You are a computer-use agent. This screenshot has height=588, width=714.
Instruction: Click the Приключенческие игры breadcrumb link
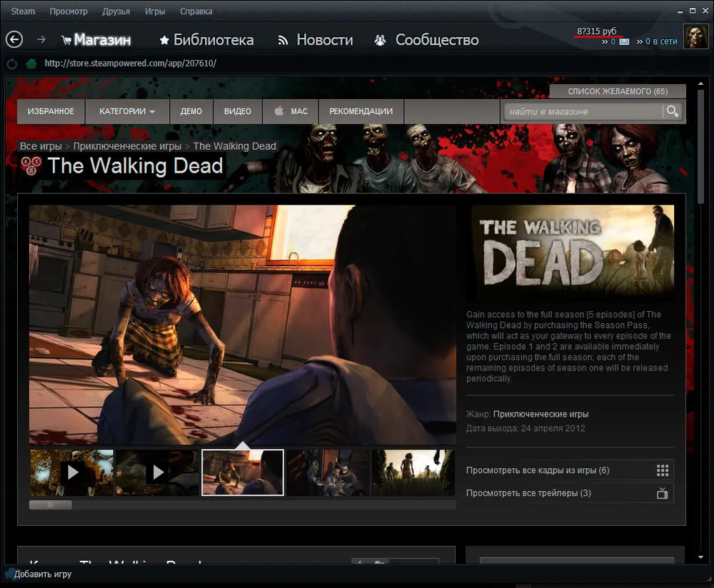[x=127, y=146]
